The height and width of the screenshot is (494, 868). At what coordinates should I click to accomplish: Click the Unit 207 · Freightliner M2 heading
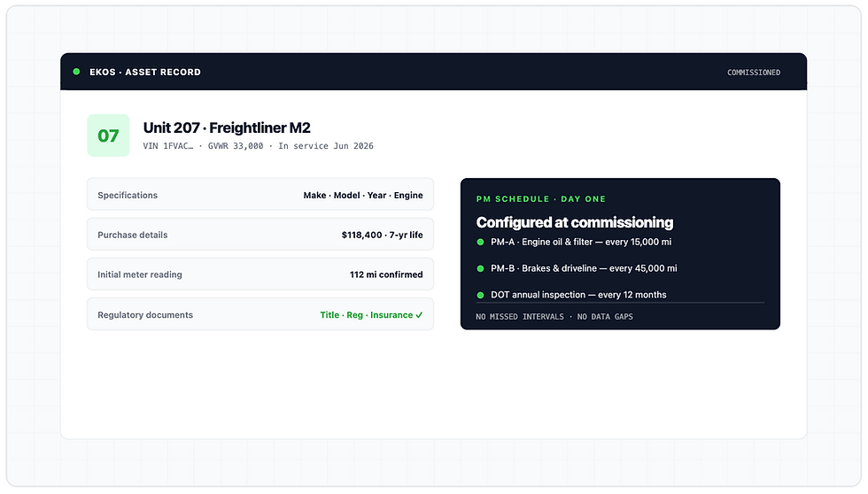(227, 127)
